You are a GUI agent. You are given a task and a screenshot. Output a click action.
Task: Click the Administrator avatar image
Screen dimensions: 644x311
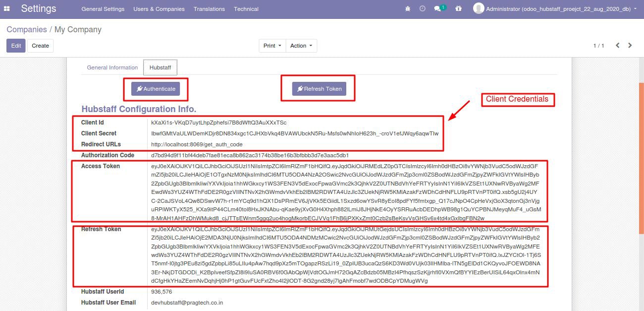[x=478, y=8]
